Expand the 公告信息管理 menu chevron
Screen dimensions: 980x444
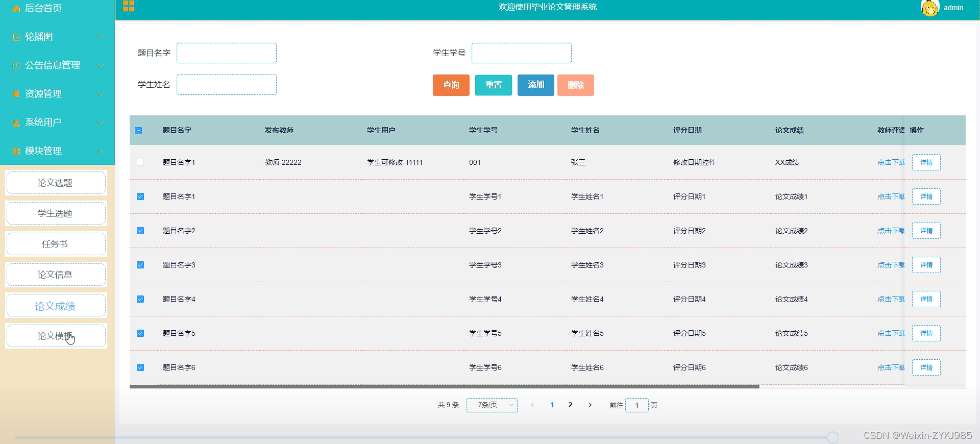[x=101, y=66]
